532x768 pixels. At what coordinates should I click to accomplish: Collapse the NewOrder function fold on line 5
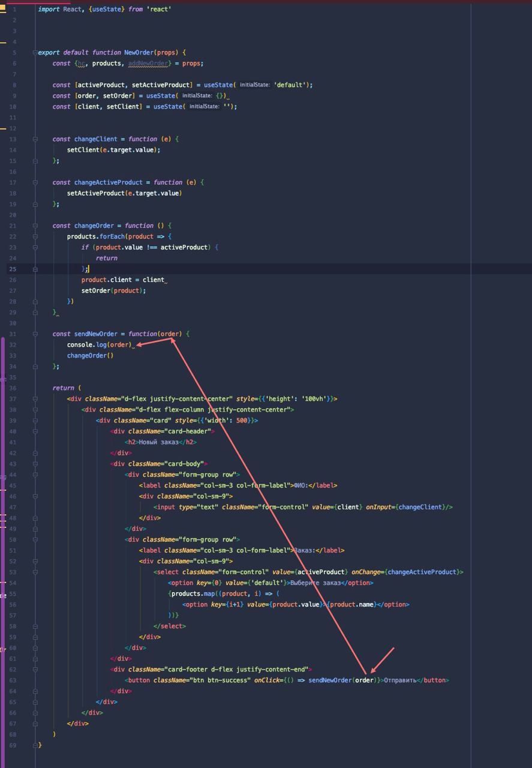(x=35, y=53)
